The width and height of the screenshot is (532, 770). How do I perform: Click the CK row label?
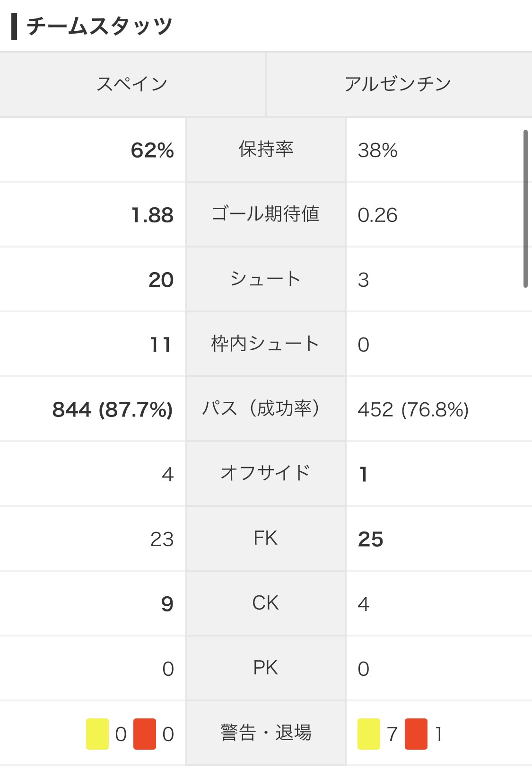coord(266,603)
